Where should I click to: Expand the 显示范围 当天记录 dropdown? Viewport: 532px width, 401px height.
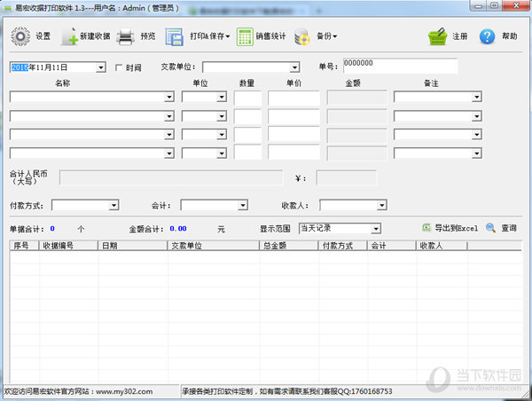tap(376, 229)
